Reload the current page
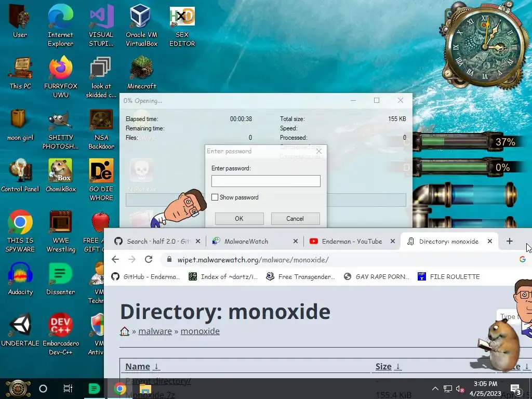 click(x=149, y=260)
